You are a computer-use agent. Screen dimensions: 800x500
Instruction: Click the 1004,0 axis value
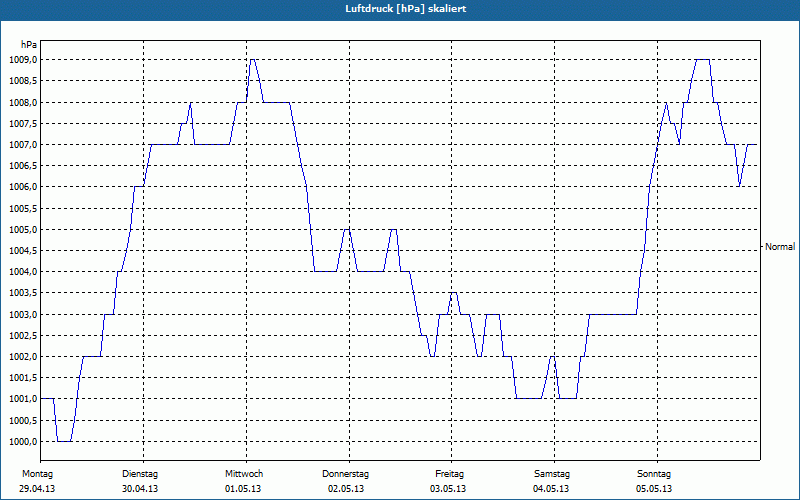pos(23,271)
